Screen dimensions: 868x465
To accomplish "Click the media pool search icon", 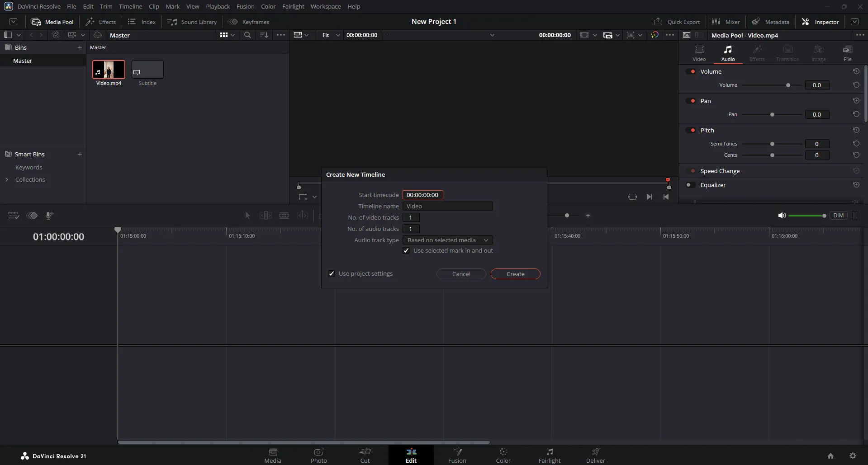I will [x=247, y=35].
